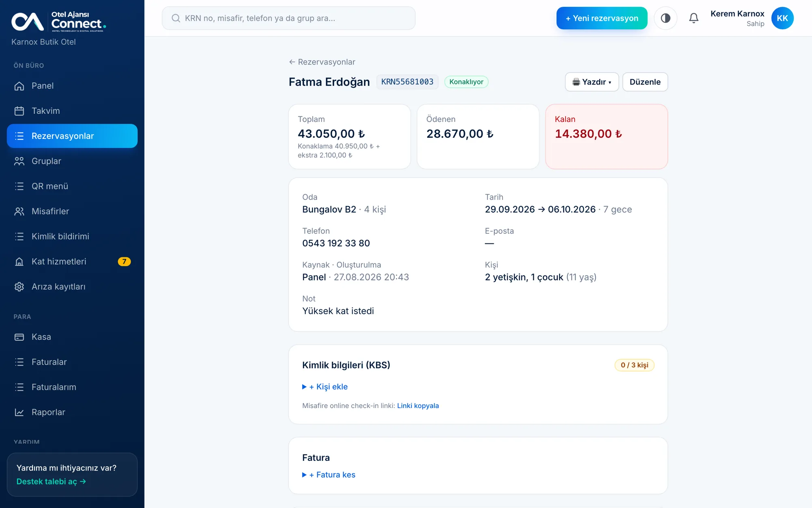Click the Faturalar list icon

pyautogui.click(x=19, y=362)
